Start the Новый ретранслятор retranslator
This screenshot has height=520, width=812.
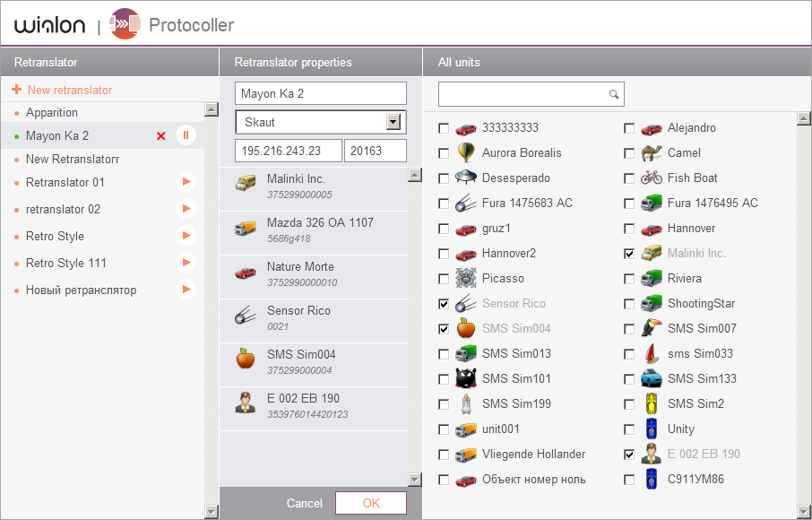tap(186, 290)
